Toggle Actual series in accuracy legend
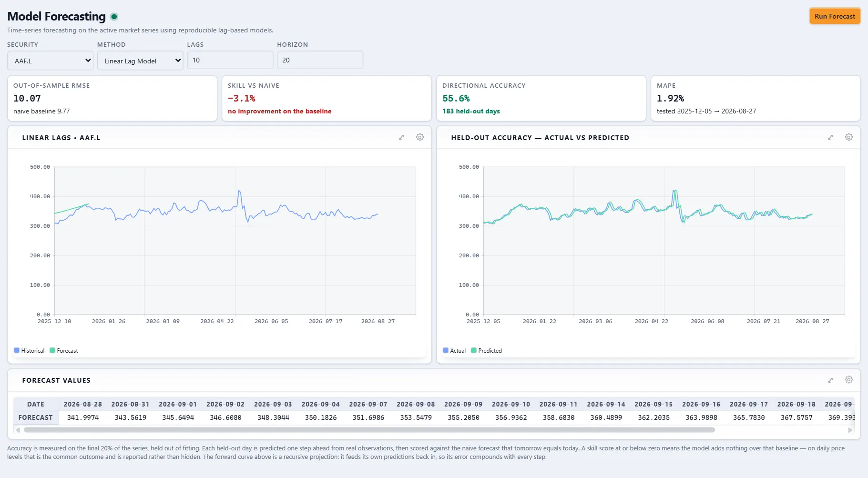 tap(454, 350)
